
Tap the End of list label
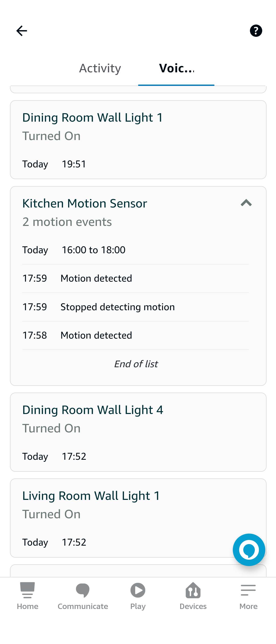pyautogui.click(x=136, y=364)
